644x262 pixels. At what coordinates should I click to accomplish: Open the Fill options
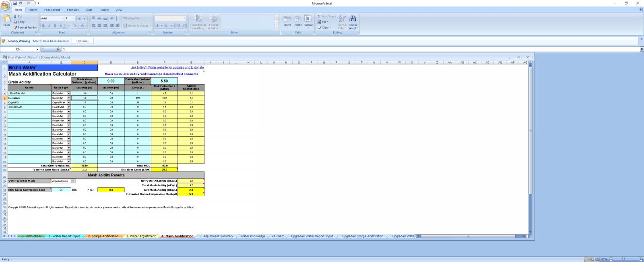323,22
